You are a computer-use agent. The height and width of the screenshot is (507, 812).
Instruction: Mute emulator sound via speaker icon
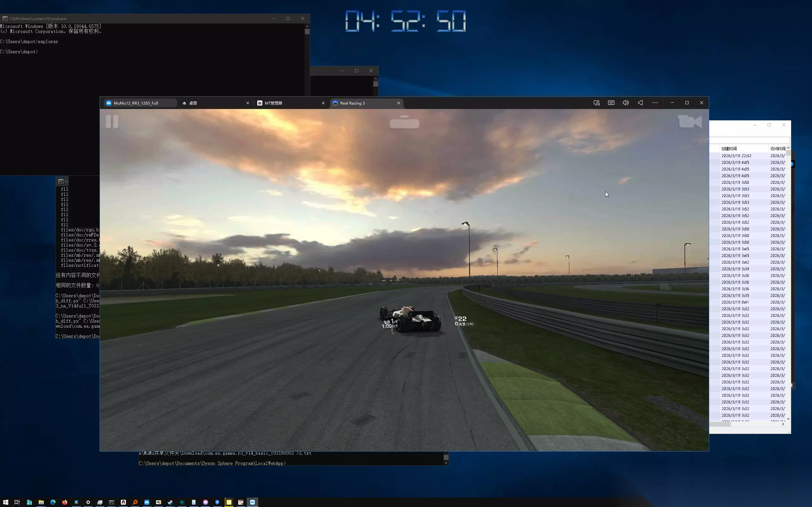pos(626,103)
